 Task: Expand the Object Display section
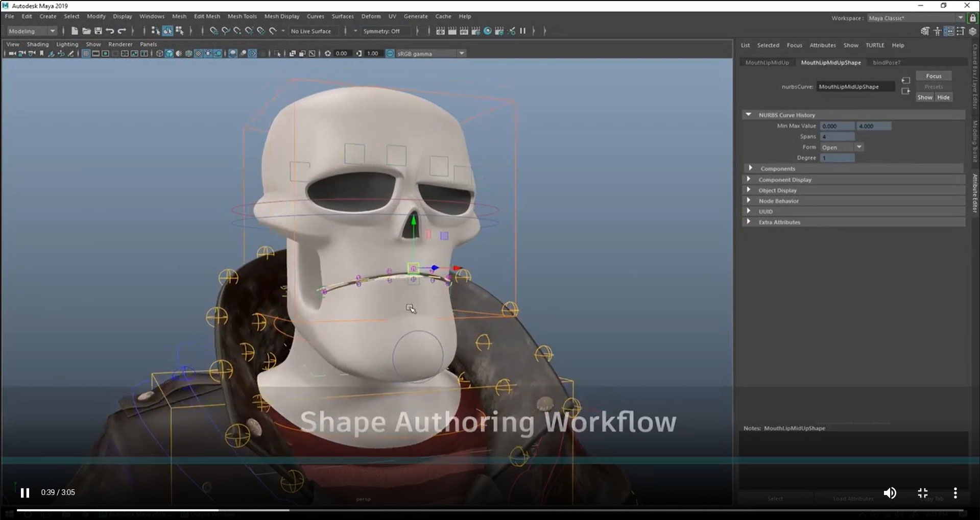click(x=853, y=190)
